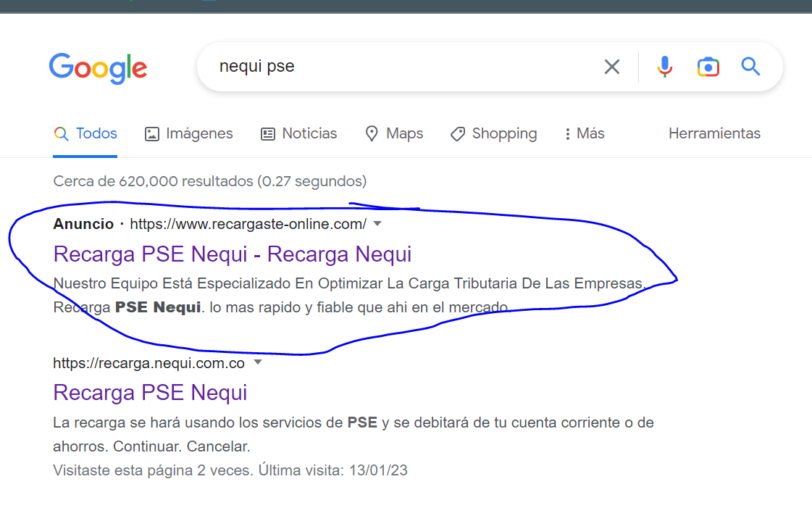Viewport: 812px width, 508px height.
Task: Expand the Más menu
Action: (584, 133)
